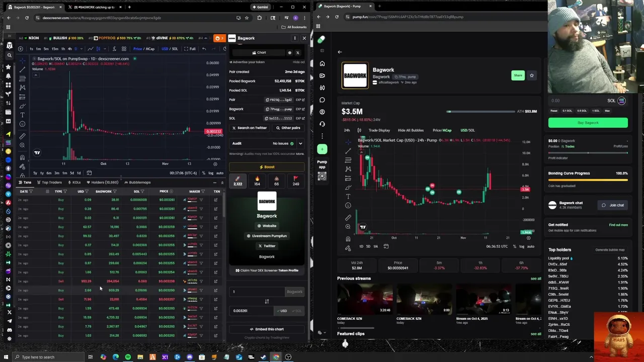Select the zoom-in tool in DexScreener chart

click(x=22, y=145)
